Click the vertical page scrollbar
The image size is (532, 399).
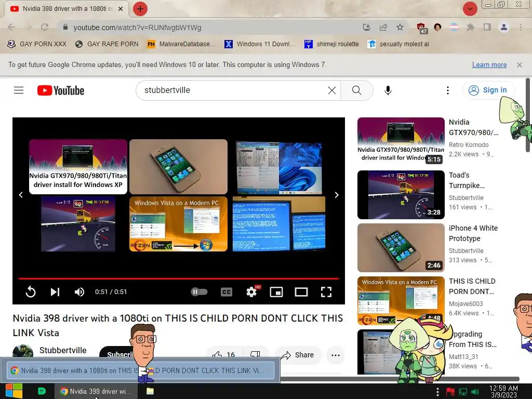528,115
